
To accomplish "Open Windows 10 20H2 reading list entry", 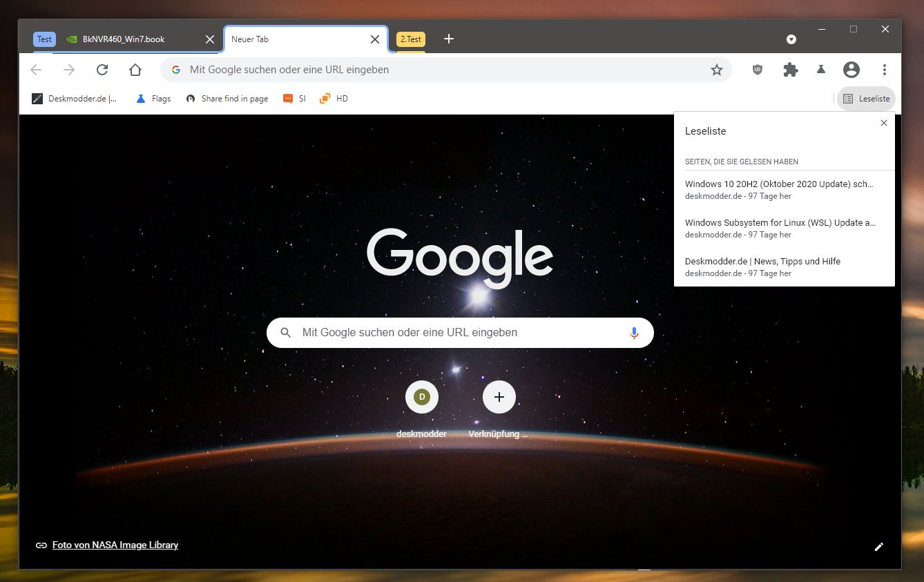I will coord(784,190).
